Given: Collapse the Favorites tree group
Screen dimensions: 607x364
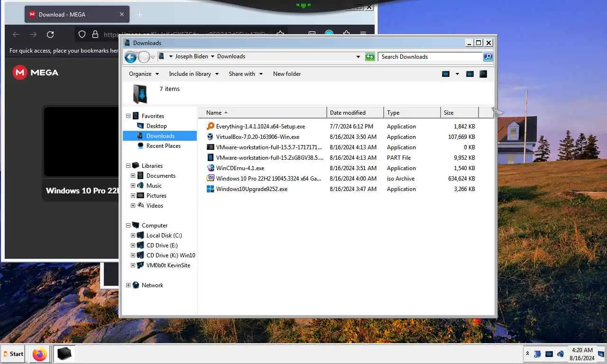Looking at the screenshot, I should pyautogui.click(x=128, y=116).
